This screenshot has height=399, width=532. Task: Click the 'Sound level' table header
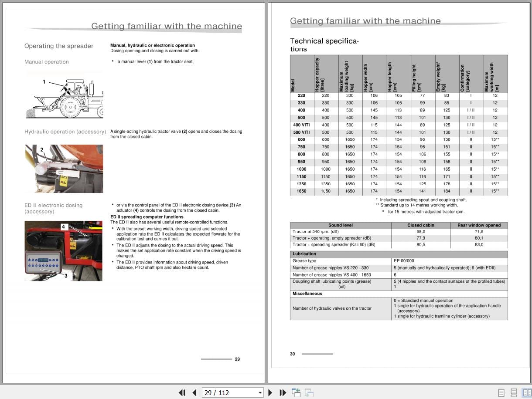(341, 225)
